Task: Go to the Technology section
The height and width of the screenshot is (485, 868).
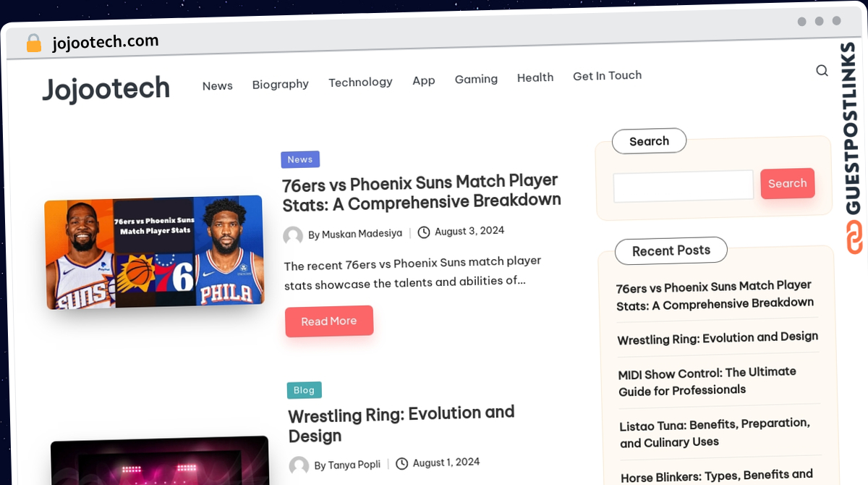Action: click(360, 82)
